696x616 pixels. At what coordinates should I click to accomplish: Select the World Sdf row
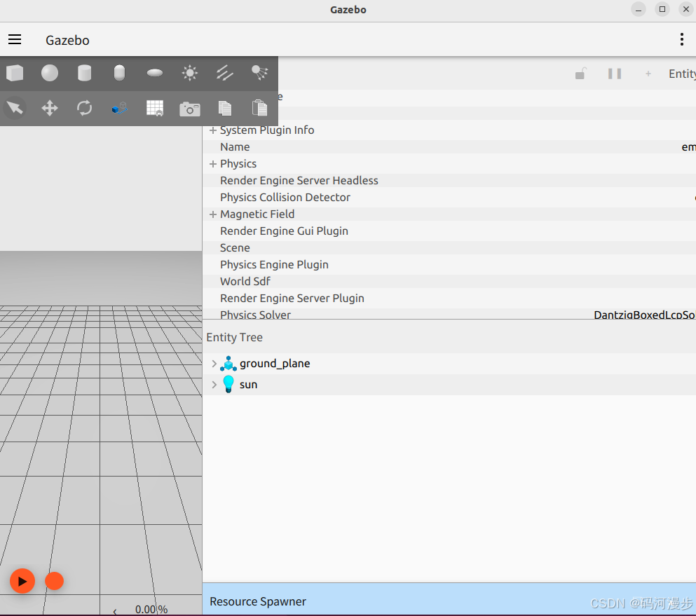tap(449, 282)
